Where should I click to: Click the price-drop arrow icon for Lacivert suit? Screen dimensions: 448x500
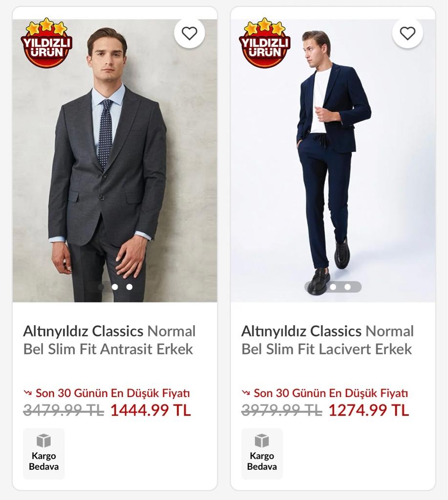tap(246, 393)
